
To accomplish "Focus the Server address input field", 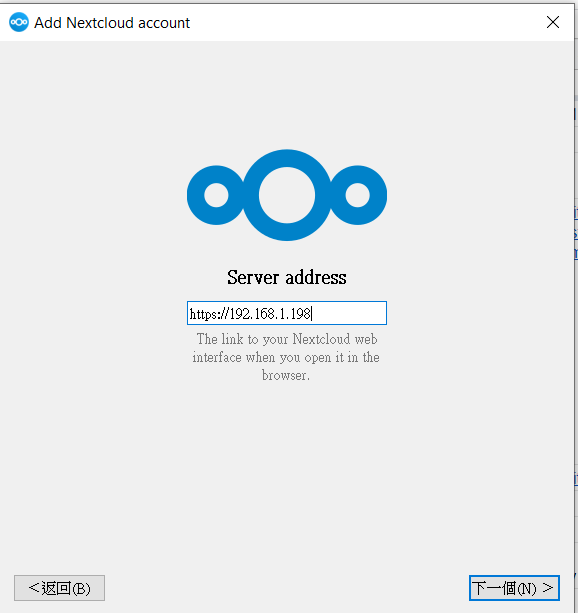I will pos(287,313).
